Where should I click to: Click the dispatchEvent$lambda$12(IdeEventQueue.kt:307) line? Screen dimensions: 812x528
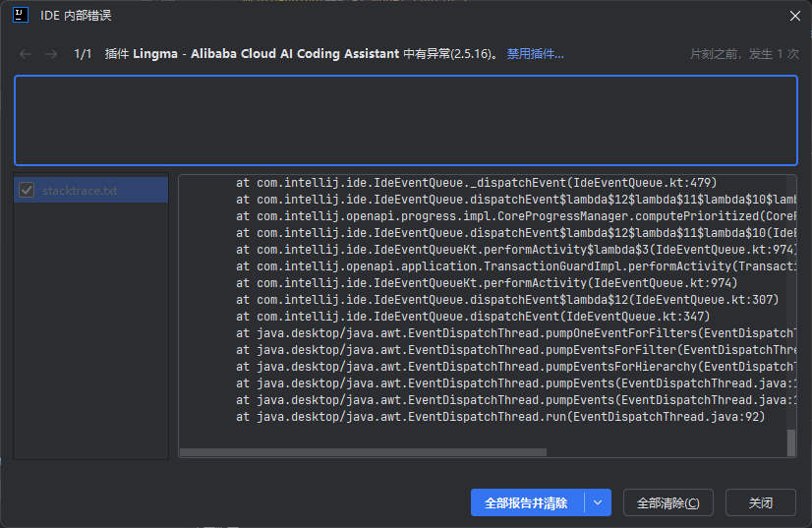pyautogui.click(x=507, y=300)
